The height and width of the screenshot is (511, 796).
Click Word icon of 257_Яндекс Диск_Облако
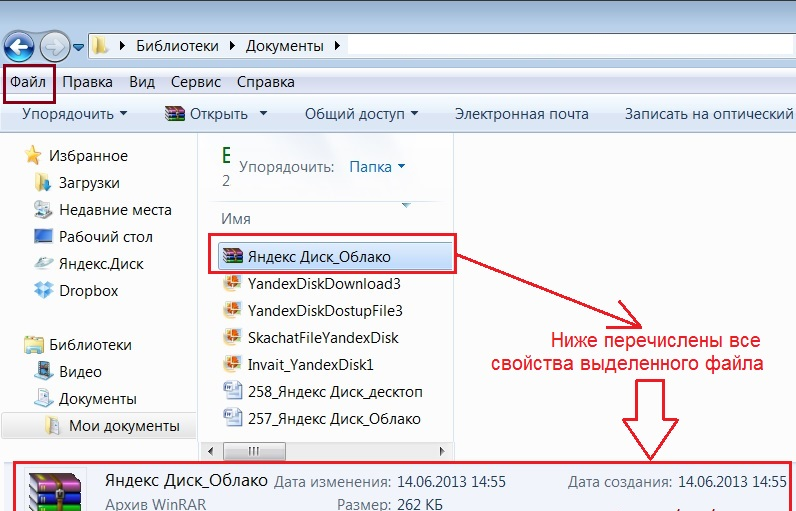[233, 418]
